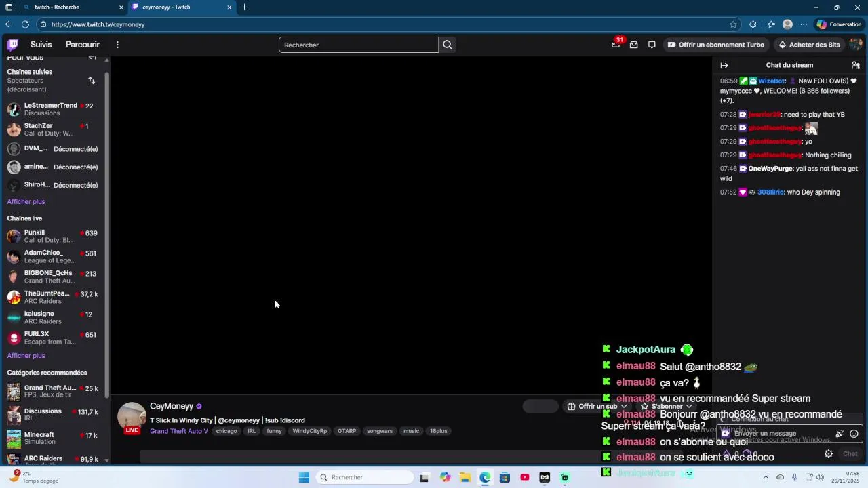The width and height of the screenshot is (868, 488).
Task: Collapse the left sidebar arrow
Action: tap(92, 58)
